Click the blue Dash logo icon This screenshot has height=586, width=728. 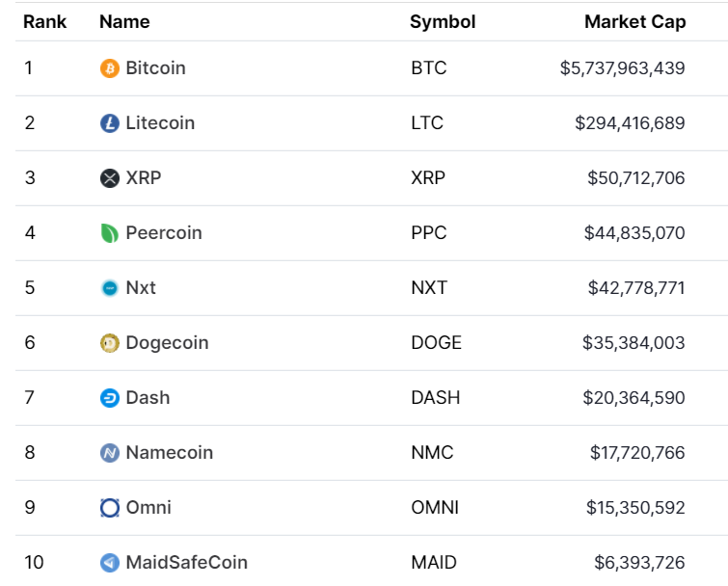click(x=110, y=398)
